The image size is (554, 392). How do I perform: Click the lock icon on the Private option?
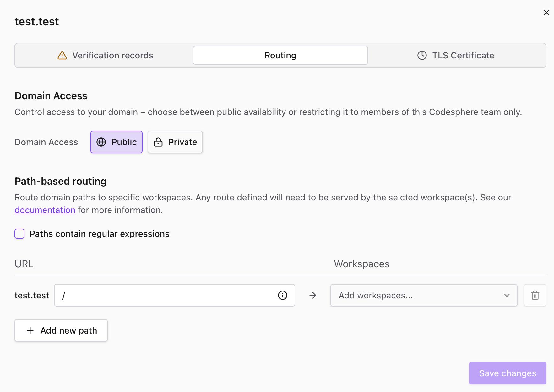tap(159, 142)
